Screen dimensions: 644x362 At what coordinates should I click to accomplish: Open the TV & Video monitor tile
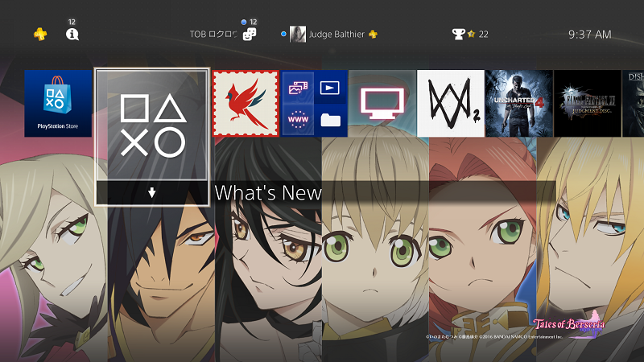382,104
